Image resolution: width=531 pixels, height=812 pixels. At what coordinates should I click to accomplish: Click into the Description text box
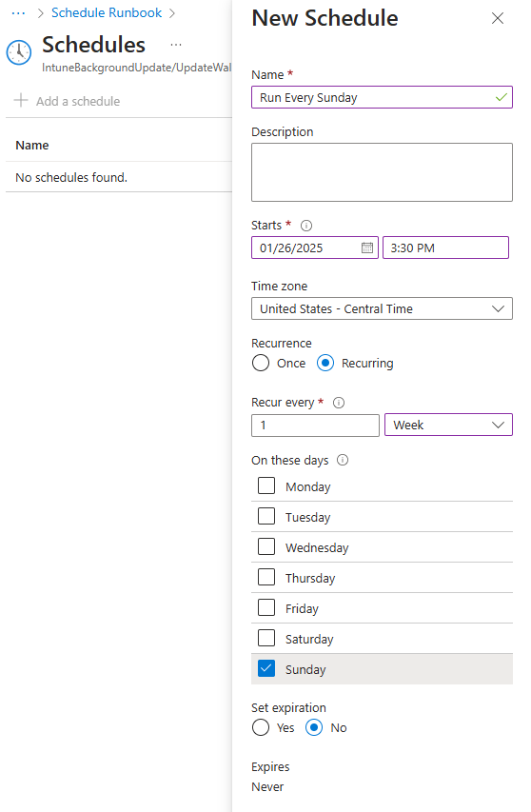pyautogui.click(x=382, y=172)
